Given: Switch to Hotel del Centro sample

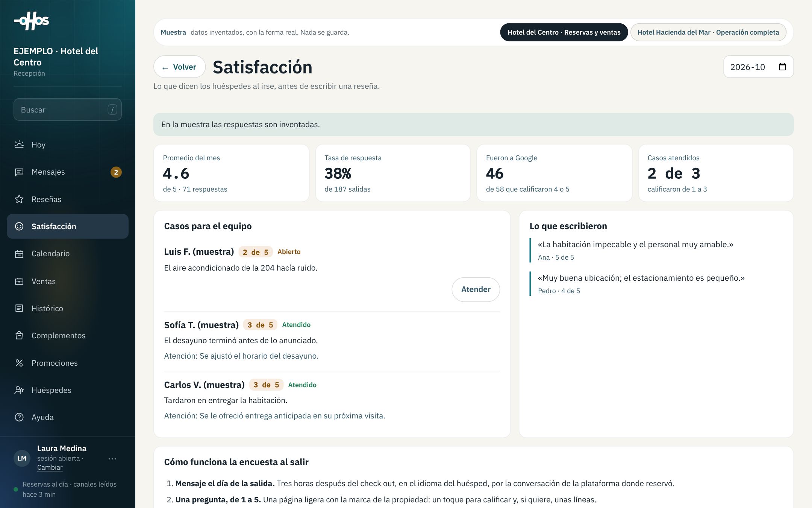Looking at the screenshot, I should [564, 32].
